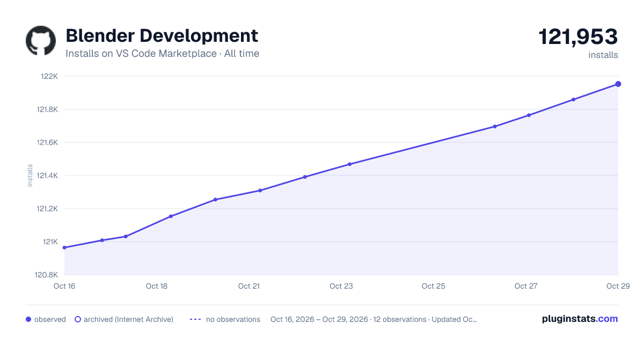Viewport: 644px width, 338px height.
Task: Click the final Oct 29 data point
Action: pyautogui.click(x=618, y=84)
